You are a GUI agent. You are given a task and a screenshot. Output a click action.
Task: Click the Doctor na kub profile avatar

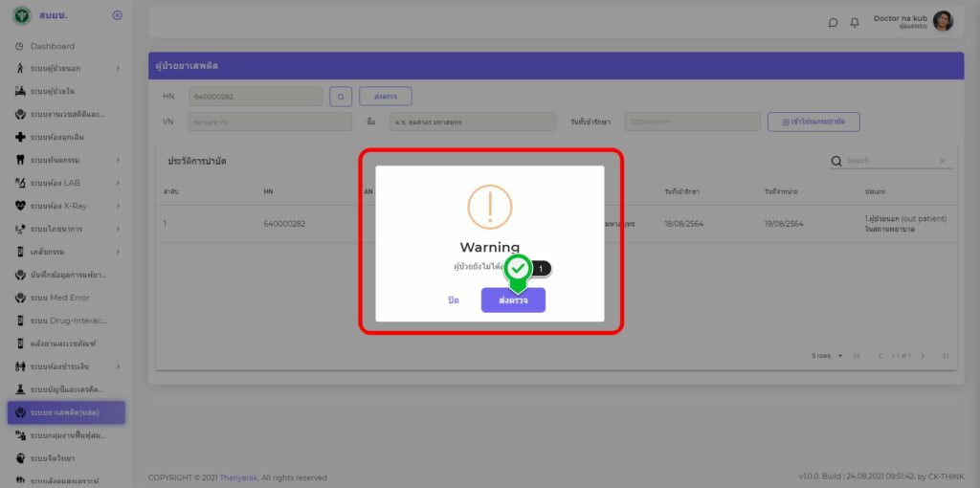[x=943, y=21]
